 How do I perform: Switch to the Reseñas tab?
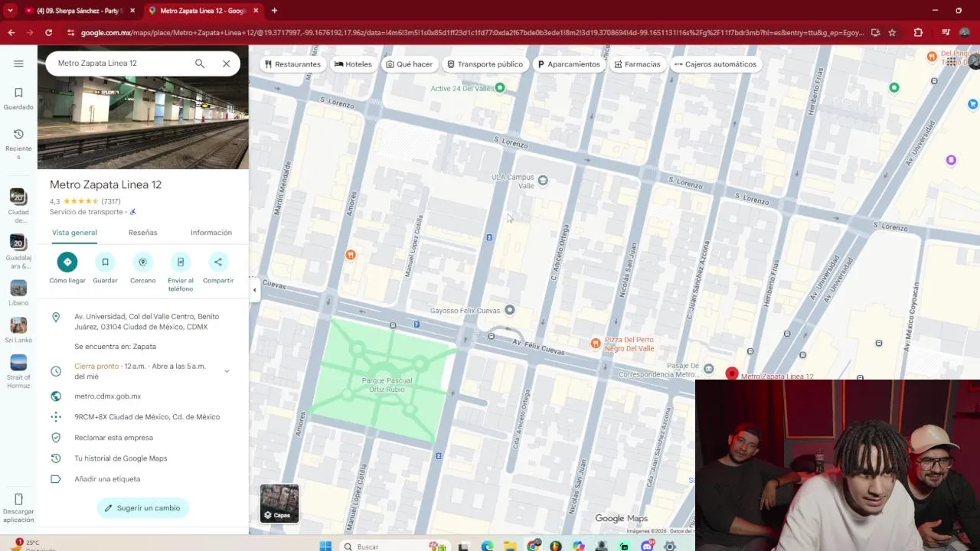[x=142, y=233]
